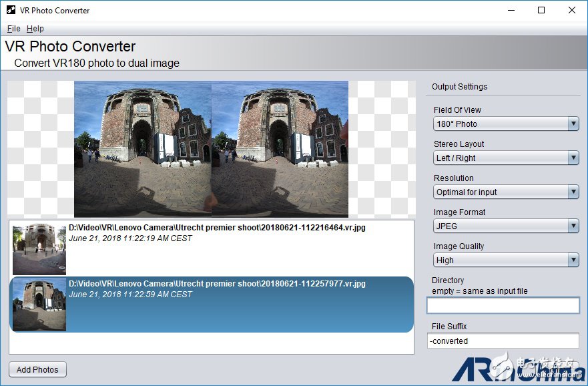The width and height of the screenshot is (588, 386).
Task: Click the thumbnail of the selected second photo
Action: pyautogui.click(x=38, y=305)
